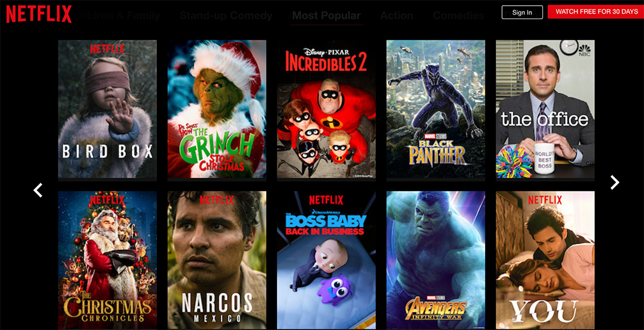Image resolution: width=644 pixels, height=330 pixels.
Task: Switch to the Action tab
Action: point(396,16)
